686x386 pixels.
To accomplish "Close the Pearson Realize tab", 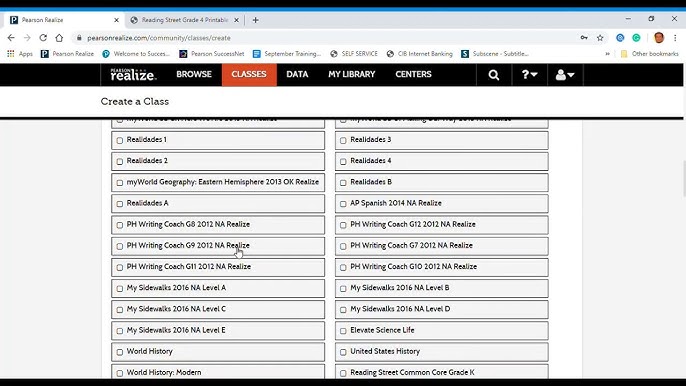I will [116, 20].
